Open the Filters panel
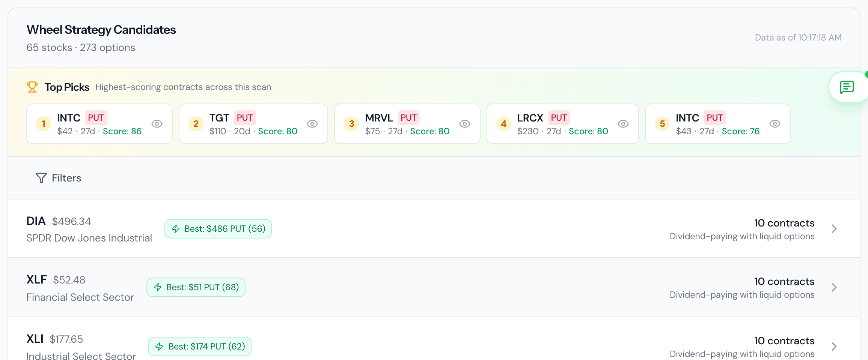 (58, 178)
